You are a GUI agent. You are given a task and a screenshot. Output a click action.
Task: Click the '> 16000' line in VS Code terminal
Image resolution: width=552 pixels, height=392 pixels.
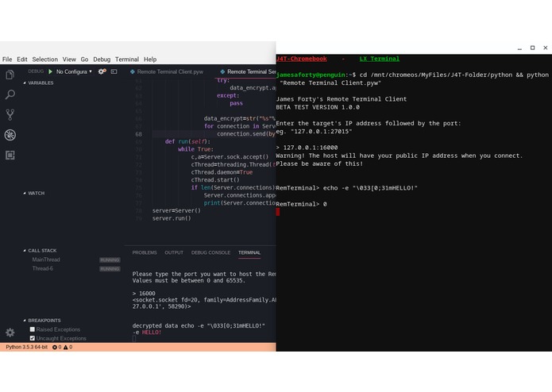point(144,294)
